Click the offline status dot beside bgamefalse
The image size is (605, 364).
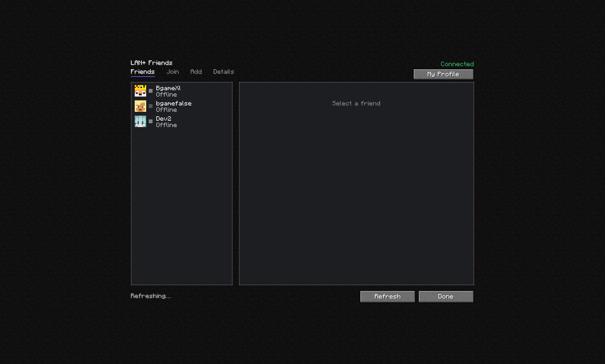[x=151, y=106]
